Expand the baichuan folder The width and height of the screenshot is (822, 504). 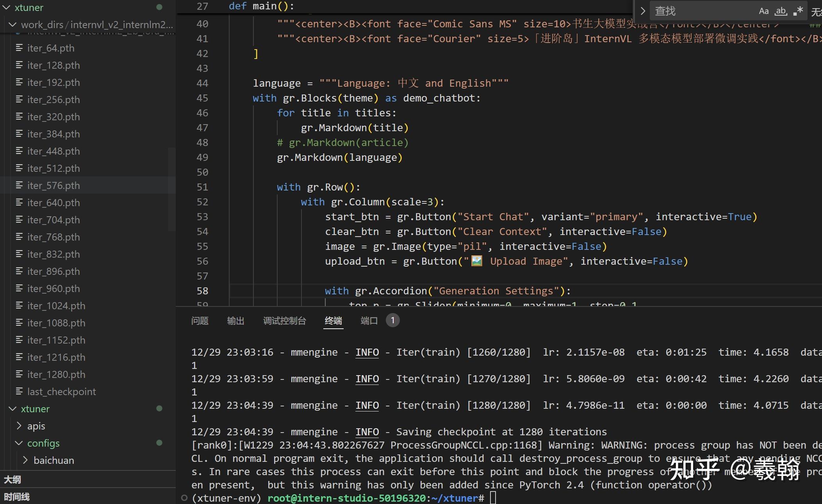point(25,460)
